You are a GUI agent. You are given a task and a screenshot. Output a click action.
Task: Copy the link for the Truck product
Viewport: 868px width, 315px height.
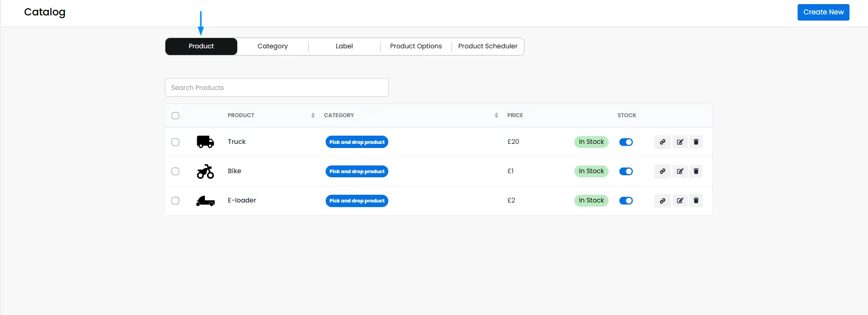coord(663,142)
